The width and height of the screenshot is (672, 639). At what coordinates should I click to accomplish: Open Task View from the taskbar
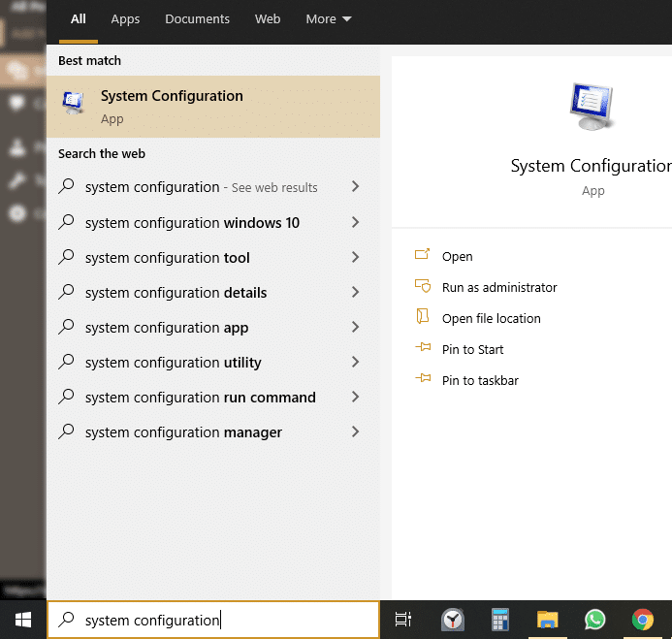[403, 620]
